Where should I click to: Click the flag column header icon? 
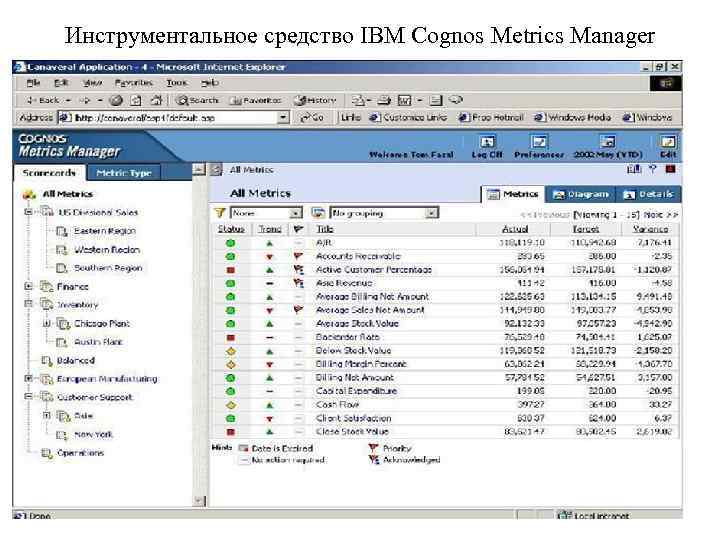pos(298,229)
